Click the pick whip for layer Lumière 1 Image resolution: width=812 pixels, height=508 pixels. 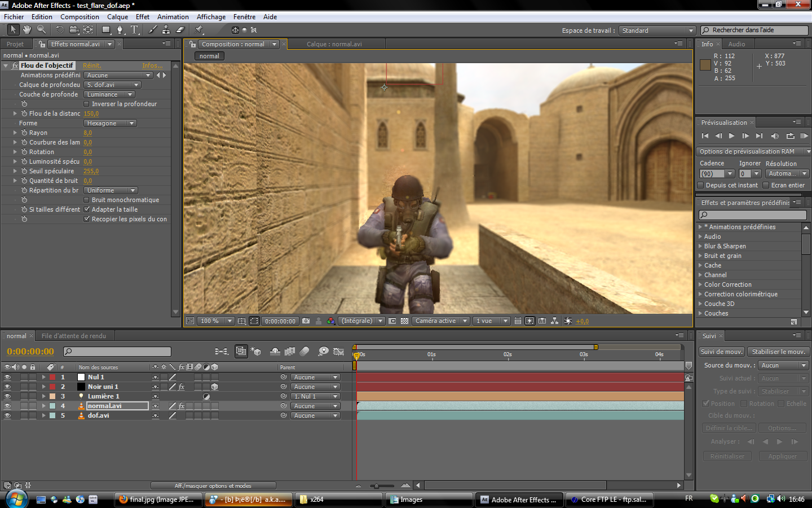pyautogui.click(x=284, y=396)
